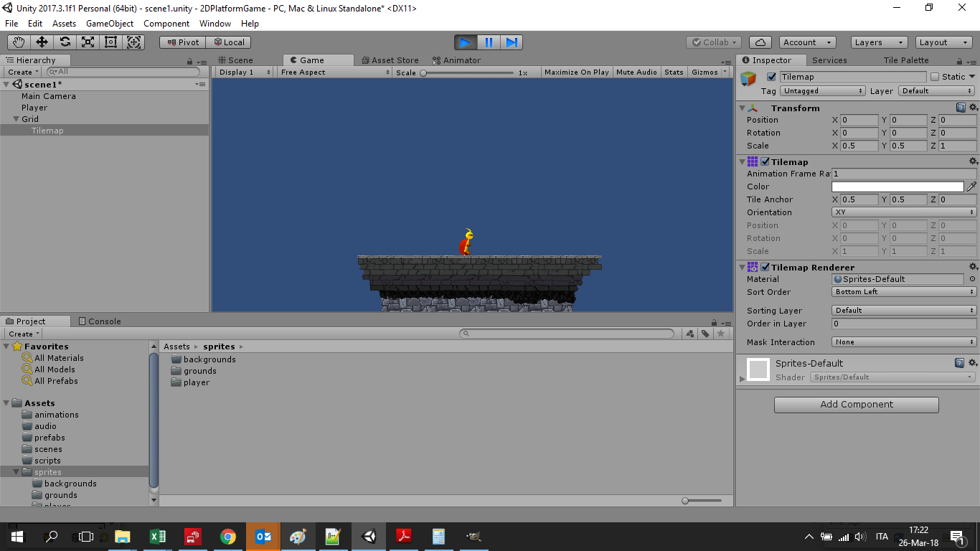Viewport: 980px width, 551px height.
Task: Click the Pause button
Action: coord(489,42)
